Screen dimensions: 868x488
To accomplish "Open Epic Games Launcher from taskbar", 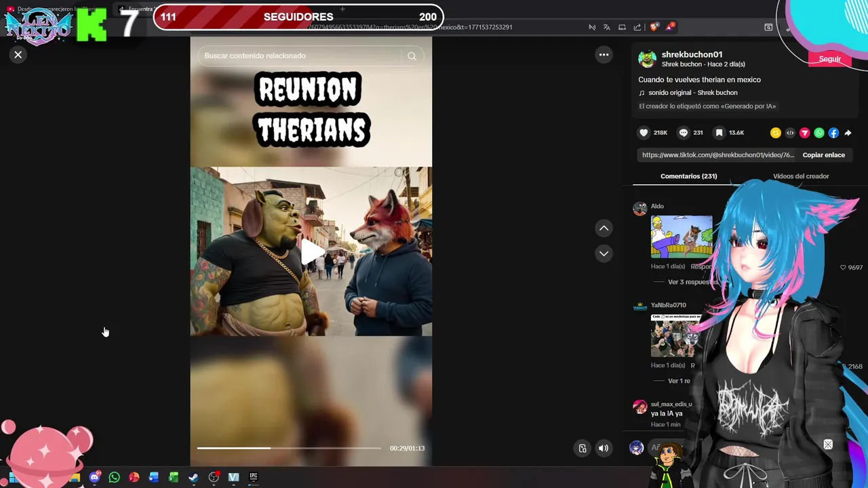I will [254, 477].
